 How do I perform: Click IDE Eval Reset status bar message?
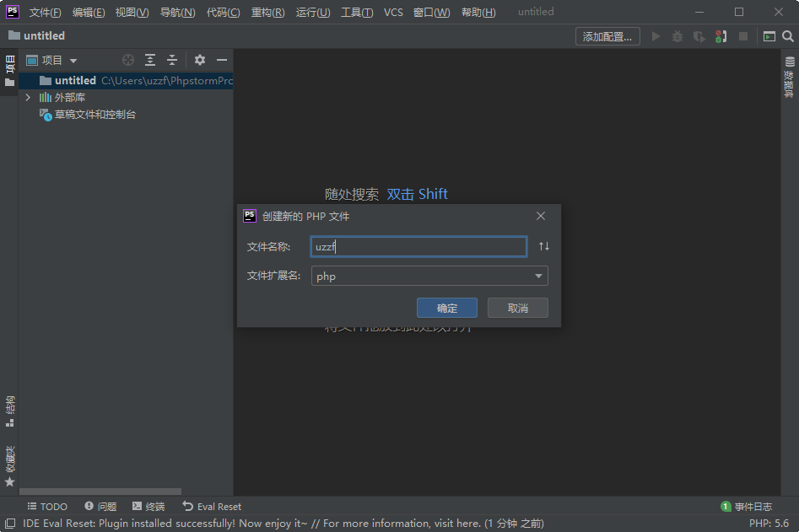(x=283, y=524)
